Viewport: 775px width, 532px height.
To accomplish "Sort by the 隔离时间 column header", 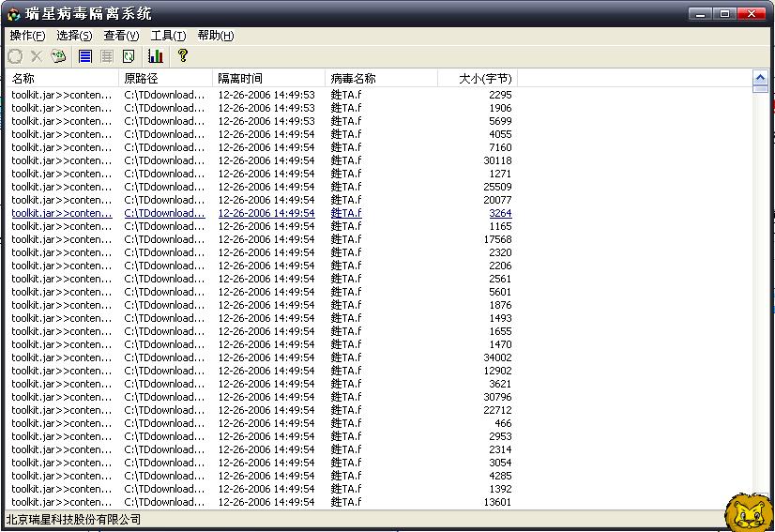I will tap(268, 78).
